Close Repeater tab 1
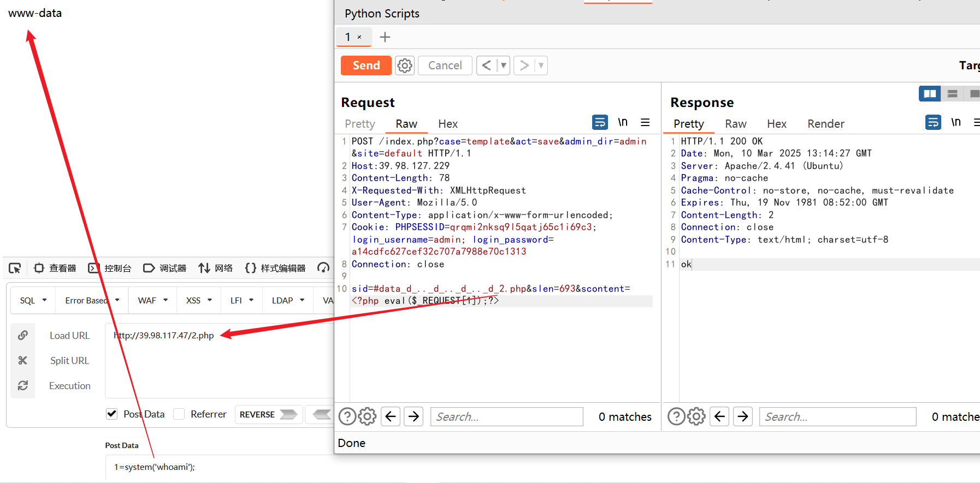Image resolution: width=980 pixels, height=483 pixels. (359, 37)
